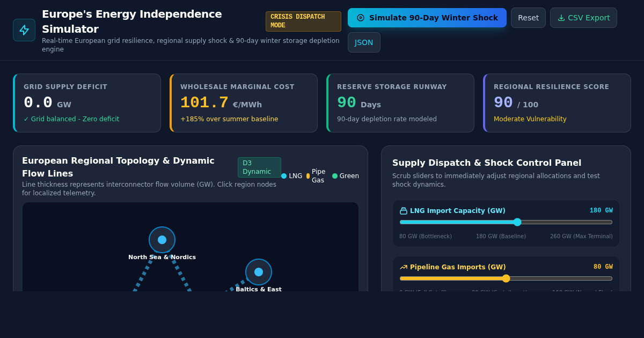
Task: Click the LNG cyan legend dot
Action: point(284,176)
